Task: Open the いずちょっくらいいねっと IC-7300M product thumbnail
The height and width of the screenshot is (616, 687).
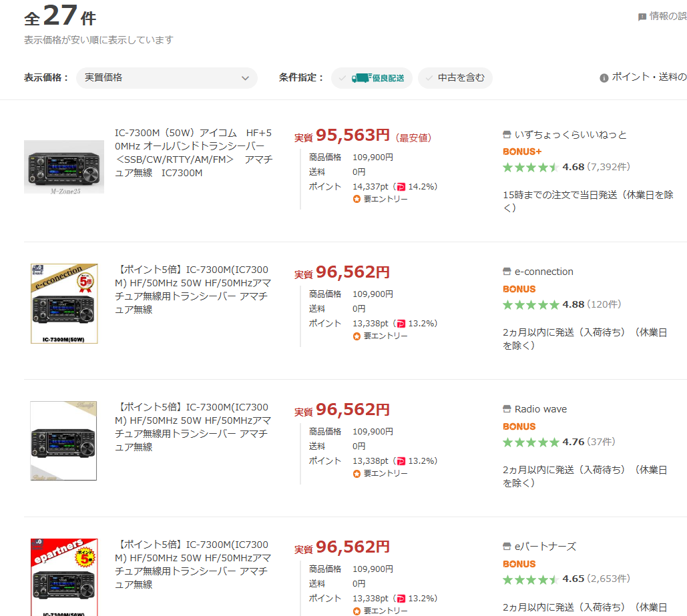Action: [64, 167]
